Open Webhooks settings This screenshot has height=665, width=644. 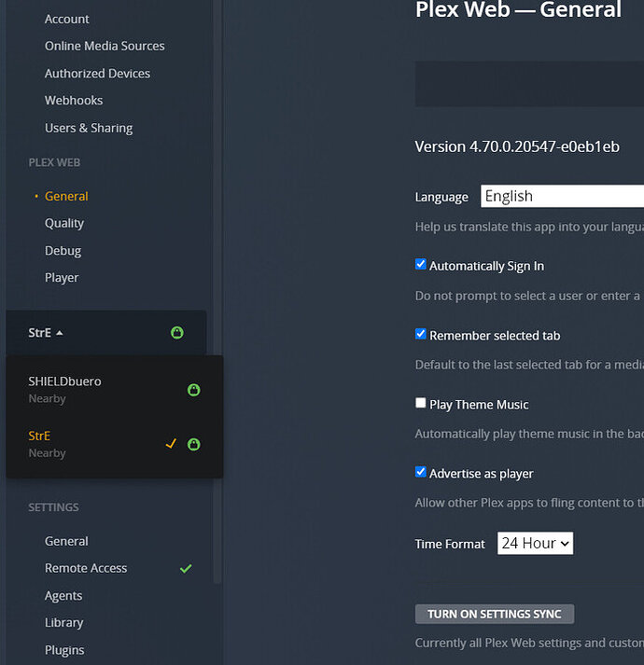pos(74,101)
